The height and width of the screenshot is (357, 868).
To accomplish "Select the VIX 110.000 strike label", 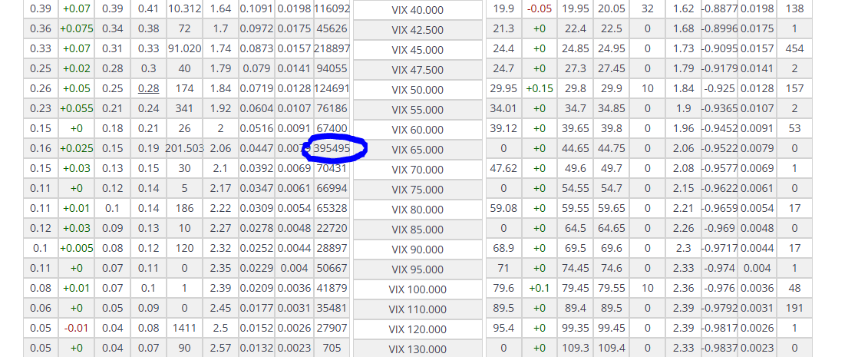I will 417,309.
